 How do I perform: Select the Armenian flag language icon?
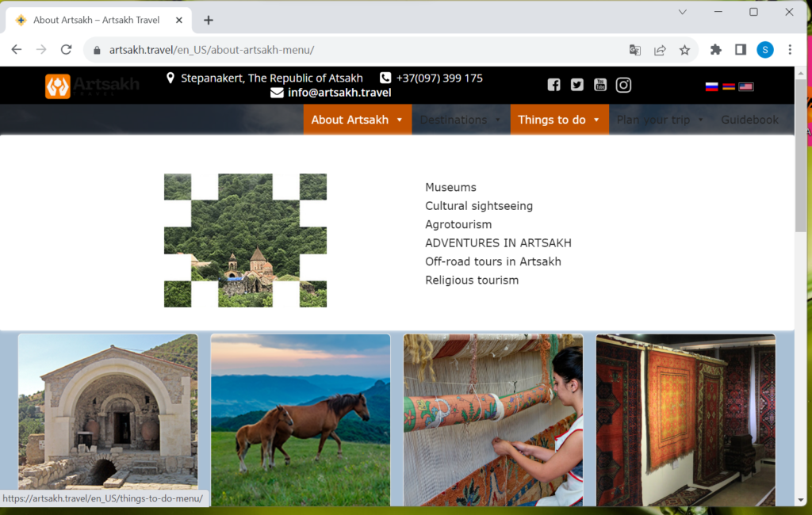[728, 87]
